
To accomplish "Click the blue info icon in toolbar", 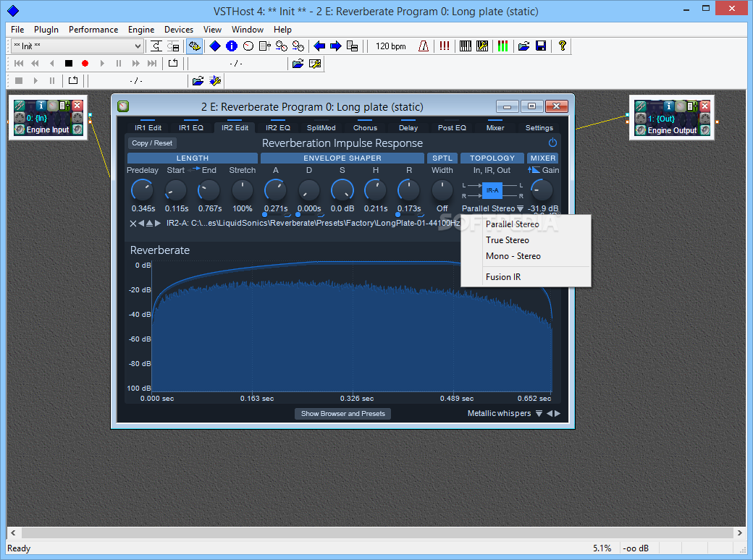I will (x=232, y=46).
